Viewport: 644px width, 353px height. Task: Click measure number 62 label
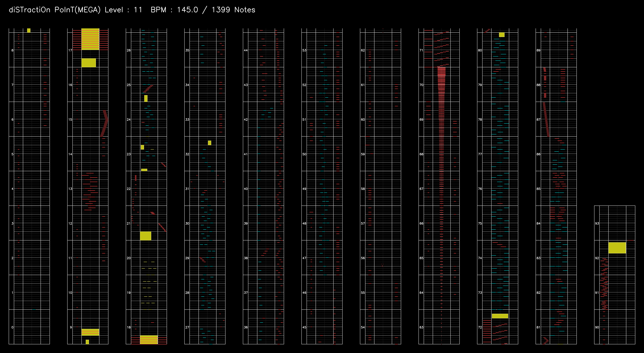(363, 50)
